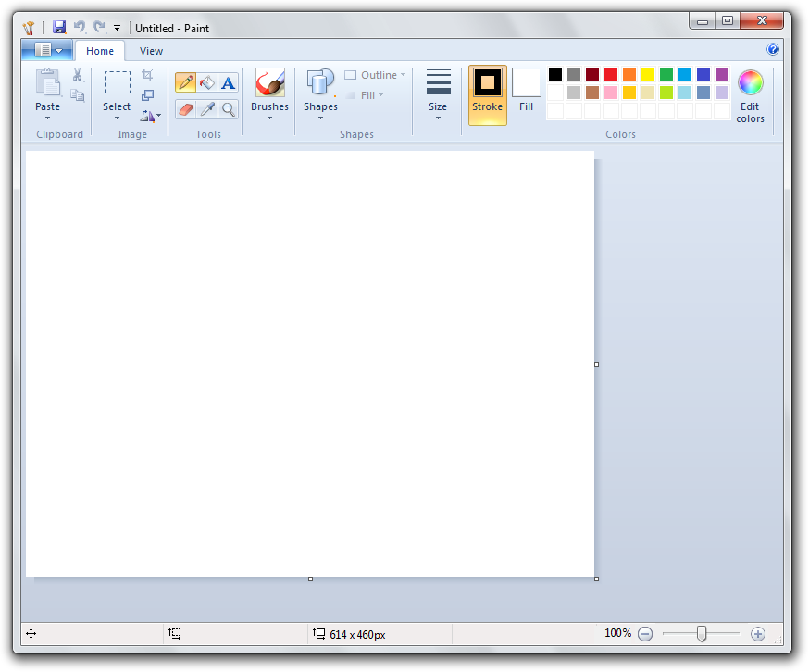Pick the Eraser tool
Viewport: 809px width, 672px height.
point(185,109)
